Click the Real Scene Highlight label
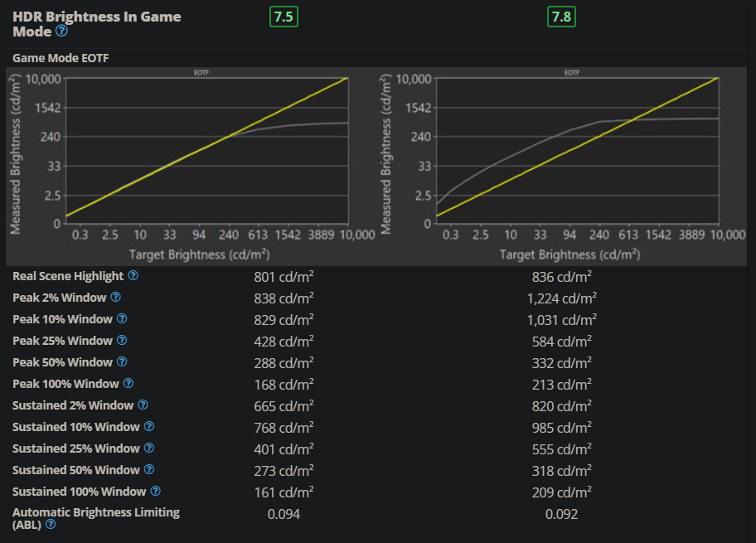 pos(68,276)
